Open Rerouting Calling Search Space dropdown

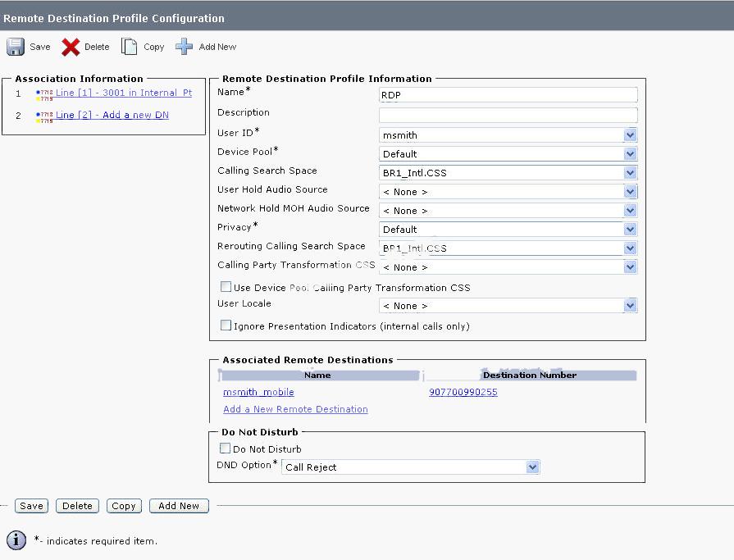(508, 248)
